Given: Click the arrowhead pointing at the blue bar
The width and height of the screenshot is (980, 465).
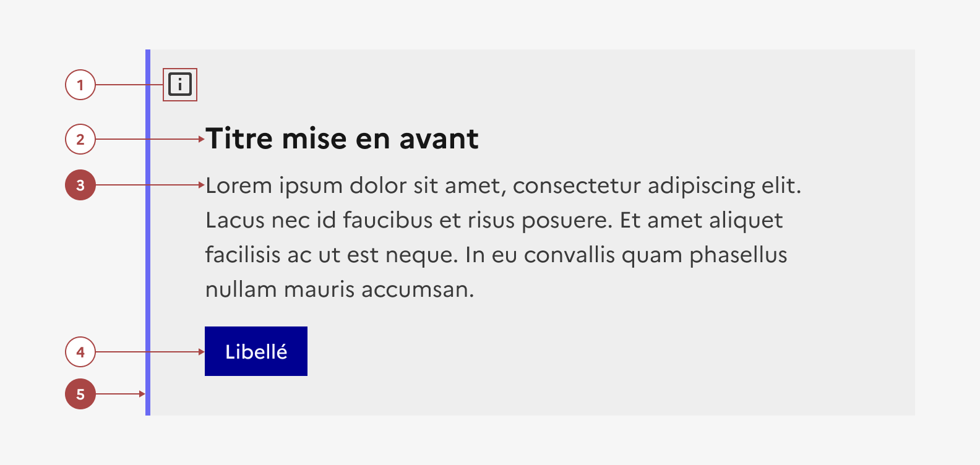Looking at the screenshot, I should (x=142, y=394).
